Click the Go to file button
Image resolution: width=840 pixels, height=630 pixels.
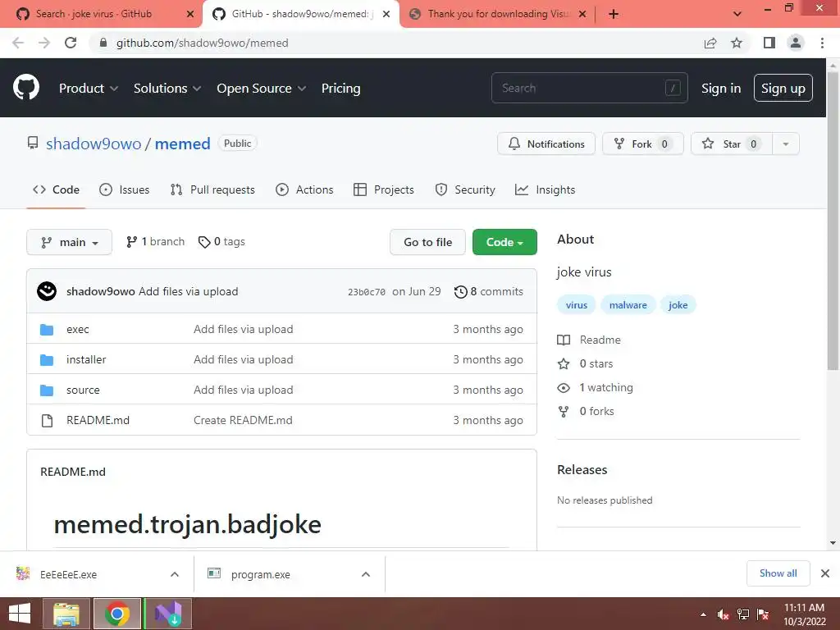427,242
